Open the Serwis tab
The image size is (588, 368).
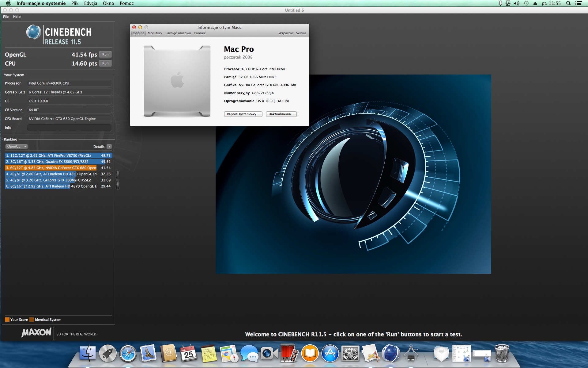(301, 33)
